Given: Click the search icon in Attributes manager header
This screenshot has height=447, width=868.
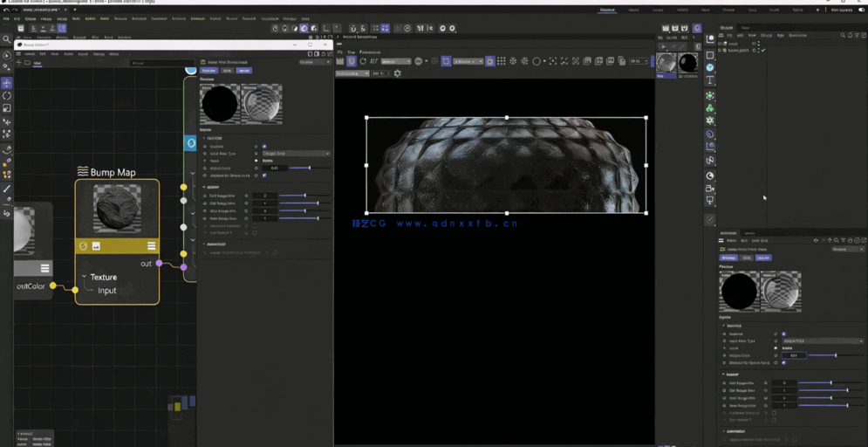Looking at the screenshot, I should tap(837, 240).
